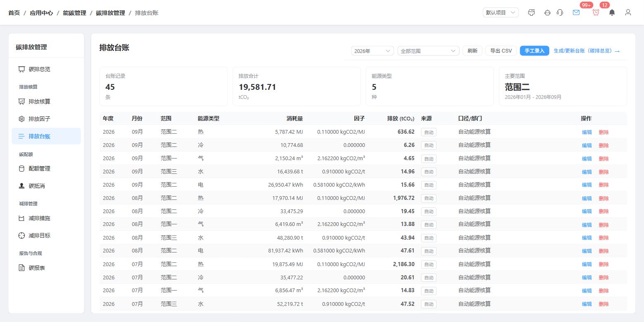
Task: Click the notification bell icon
Action: coord(612,12)
